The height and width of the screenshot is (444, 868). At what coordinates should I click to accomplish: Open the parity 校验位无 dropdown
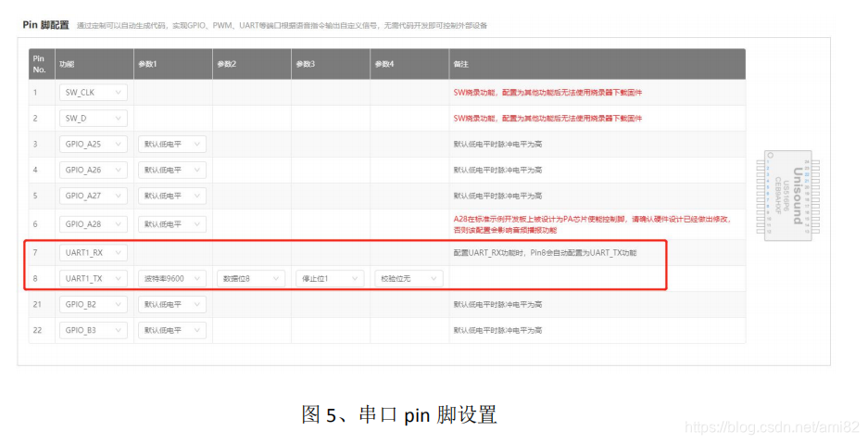click(x=409, y=278)
